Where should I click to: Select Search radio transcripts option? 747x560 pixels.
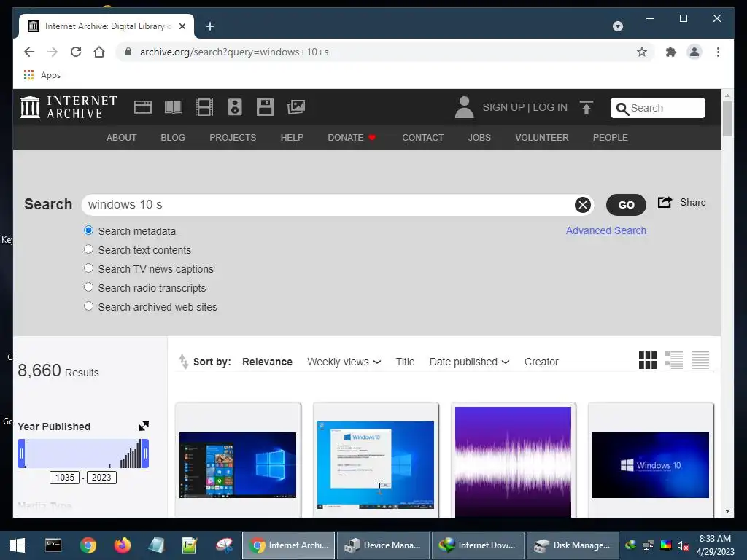pos(88,287)
